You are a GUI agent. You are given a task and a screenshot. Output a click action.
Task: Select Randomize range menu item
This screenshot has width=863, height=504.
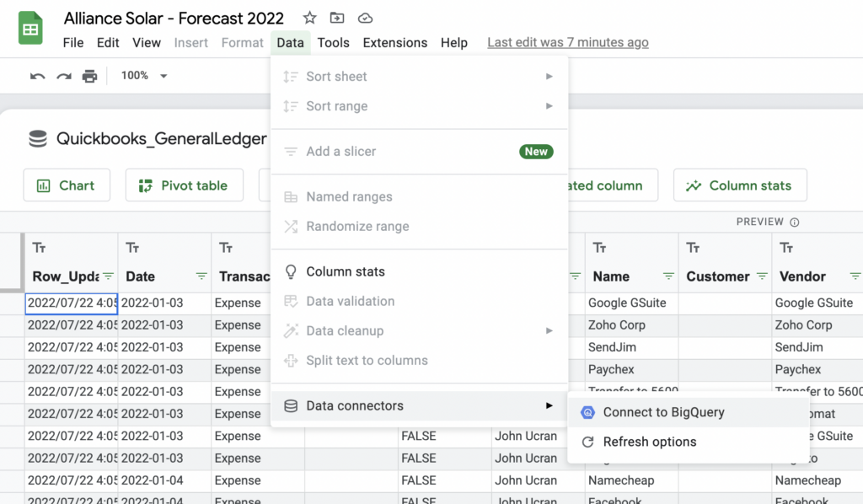pyautogui.click(x=420, y=226)
